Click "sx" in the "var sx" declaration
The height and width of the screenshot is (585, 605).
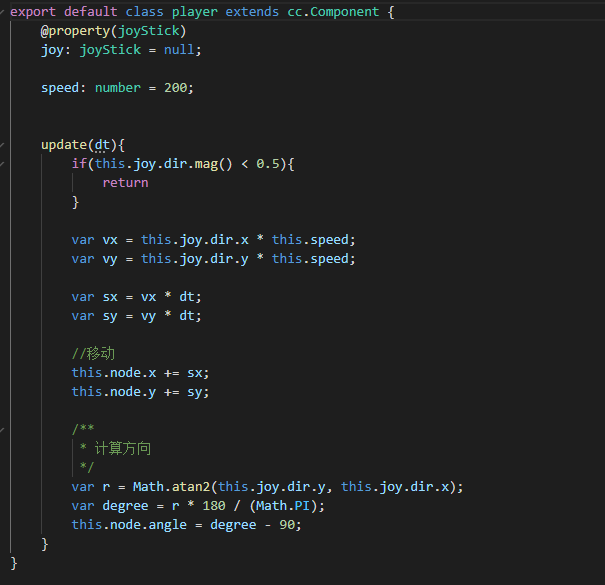(110, 297)
